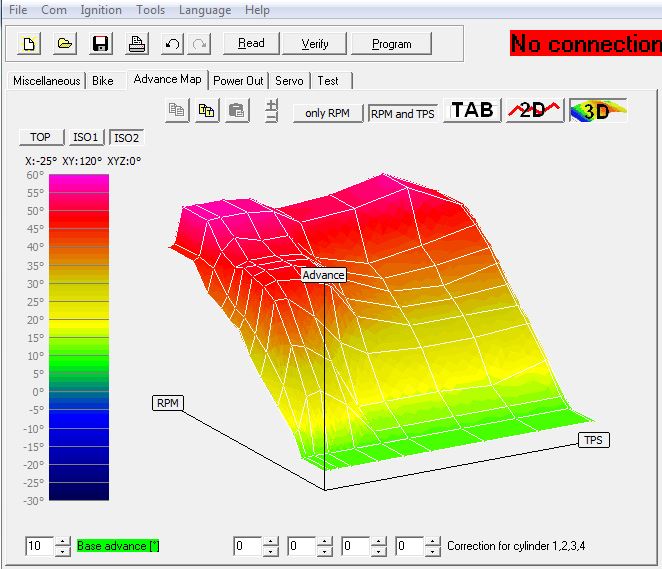Screen dimensions: 662x569
Task: Click the view angle readout X:-25°
Action: tap(41, 161)
